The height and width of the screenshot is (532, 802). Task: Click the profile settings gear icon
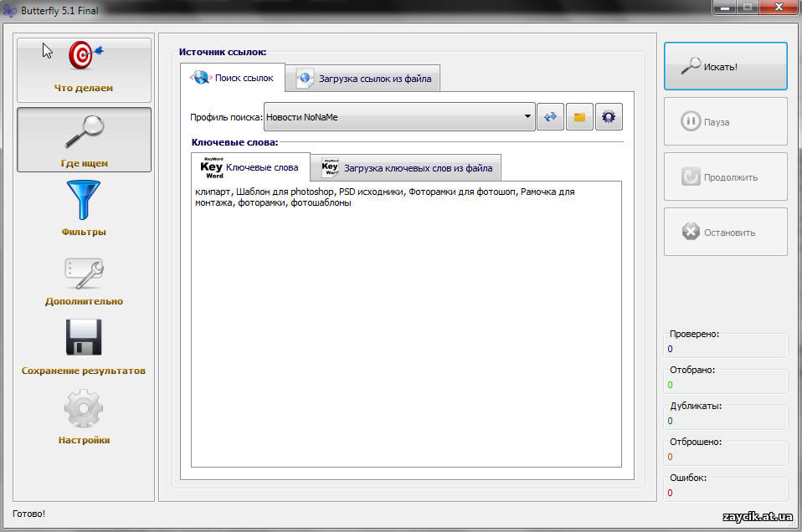coord(609,117)
